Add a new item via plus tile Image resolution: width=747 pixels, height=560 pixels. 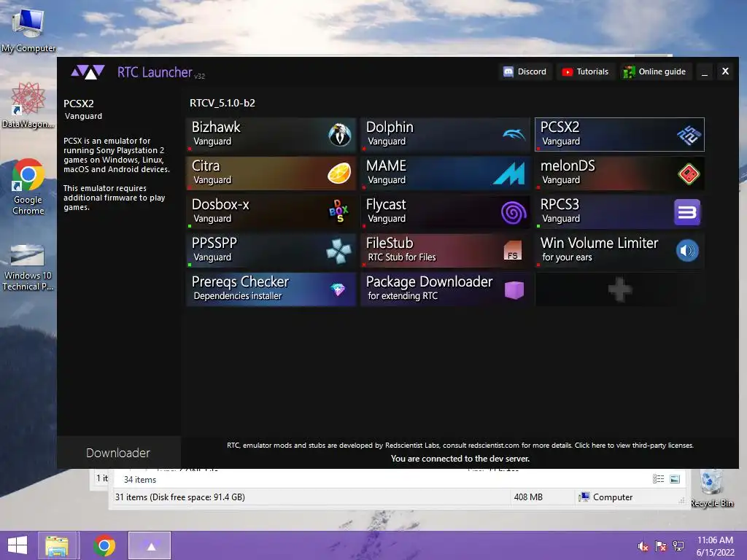pos(619,289)
